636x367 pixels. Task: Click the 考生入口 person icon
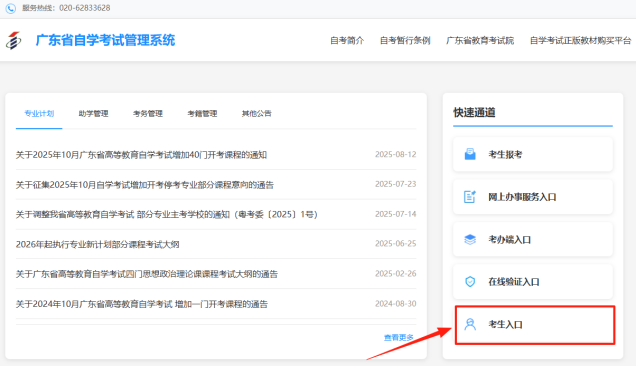click(470, 324)
